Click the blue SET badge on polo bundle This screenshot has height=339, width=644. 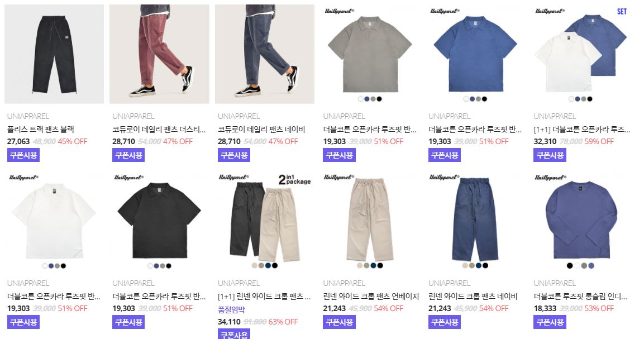click(622, 12)
